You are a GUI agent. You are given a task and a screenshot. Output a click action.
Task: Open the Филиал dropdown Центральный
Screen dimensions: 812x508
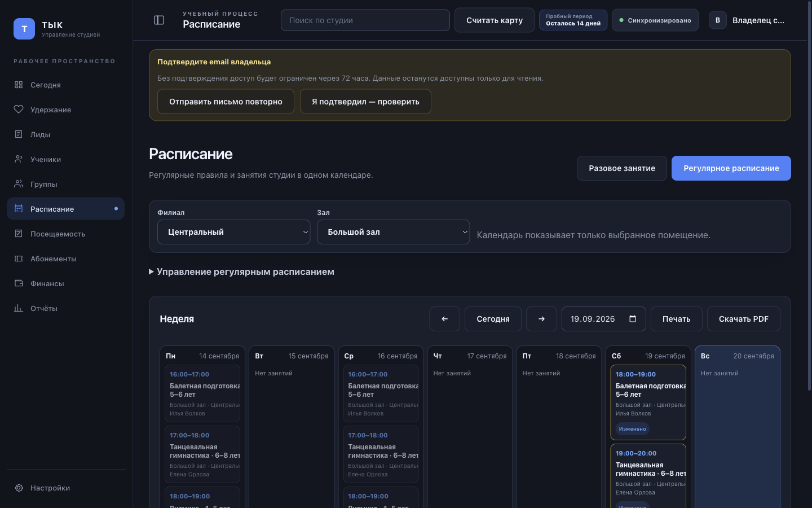pyautogui.click(x=234, y=232)
